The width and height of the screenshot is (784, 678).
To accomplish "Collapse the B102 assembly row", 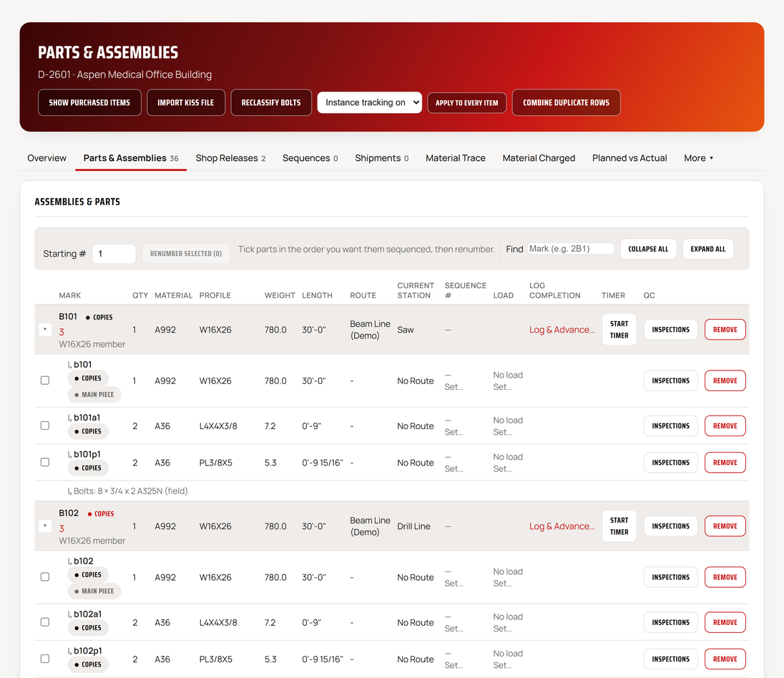I will [x=45, y=526].
